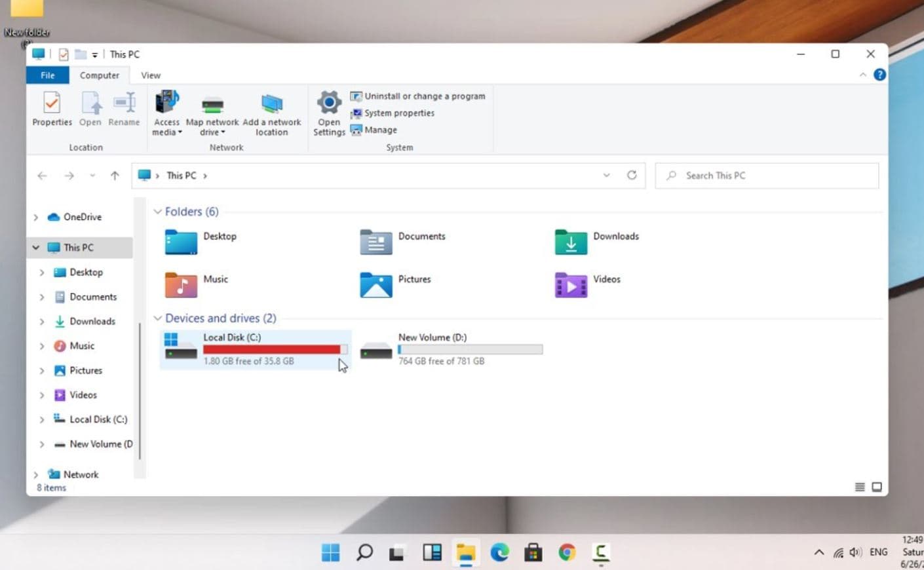Viewport: 924px width, 570px height.
Task: Open the address bar history dropdown
Action: 606,176
